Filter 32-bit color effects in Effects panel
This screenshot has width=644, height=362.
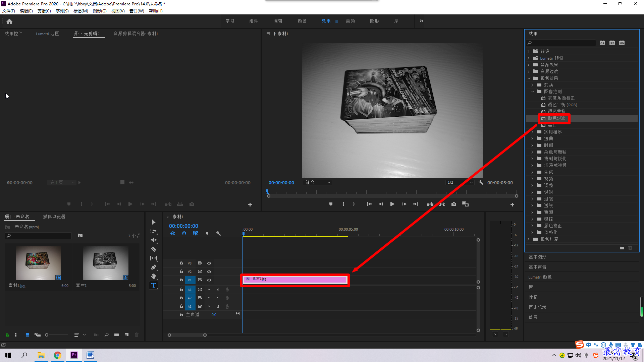[x=612, y=43]
